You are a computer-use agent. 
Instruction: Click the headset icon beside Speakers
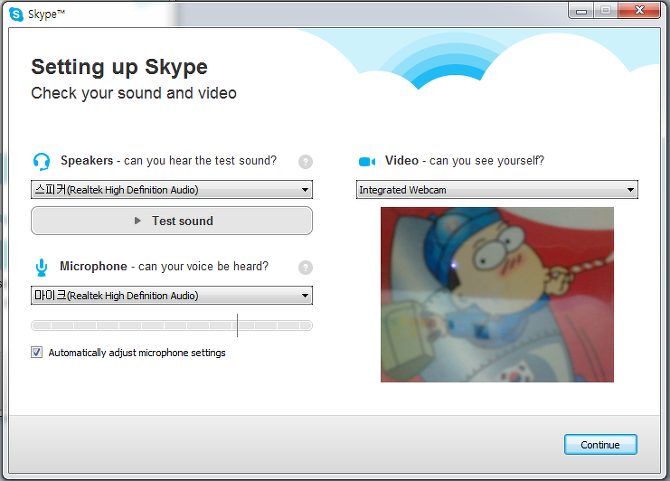click(x=41, y=162)
